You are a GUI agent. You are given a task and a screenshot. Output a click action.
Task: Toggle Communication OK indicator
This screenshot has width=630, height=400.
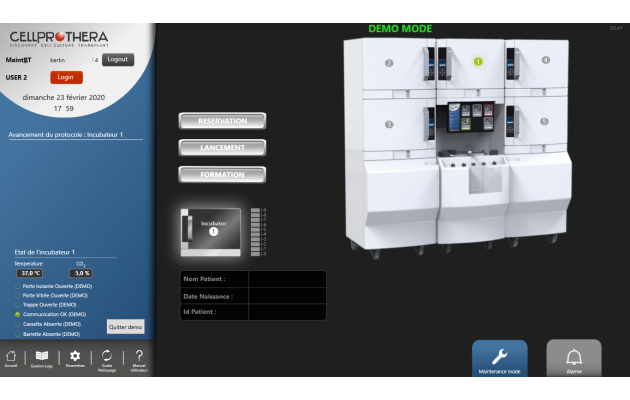[18, 314]
